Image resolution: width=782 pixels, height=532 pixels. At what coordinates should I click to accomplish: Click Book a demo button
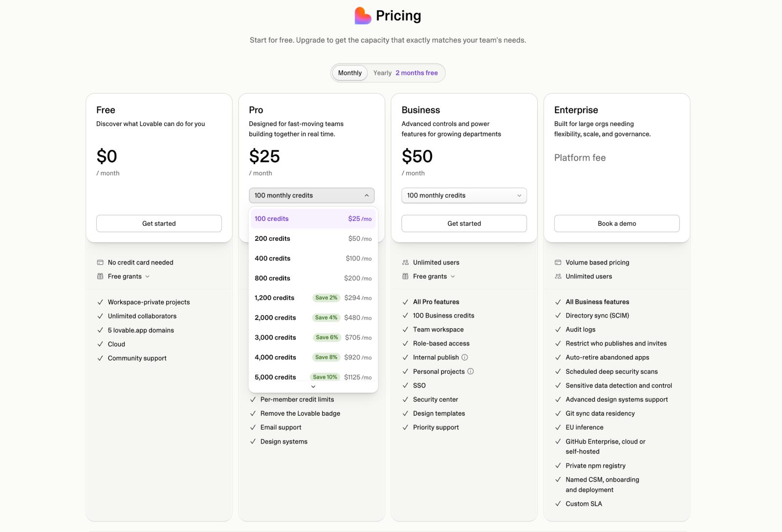(x=617, y=223)
